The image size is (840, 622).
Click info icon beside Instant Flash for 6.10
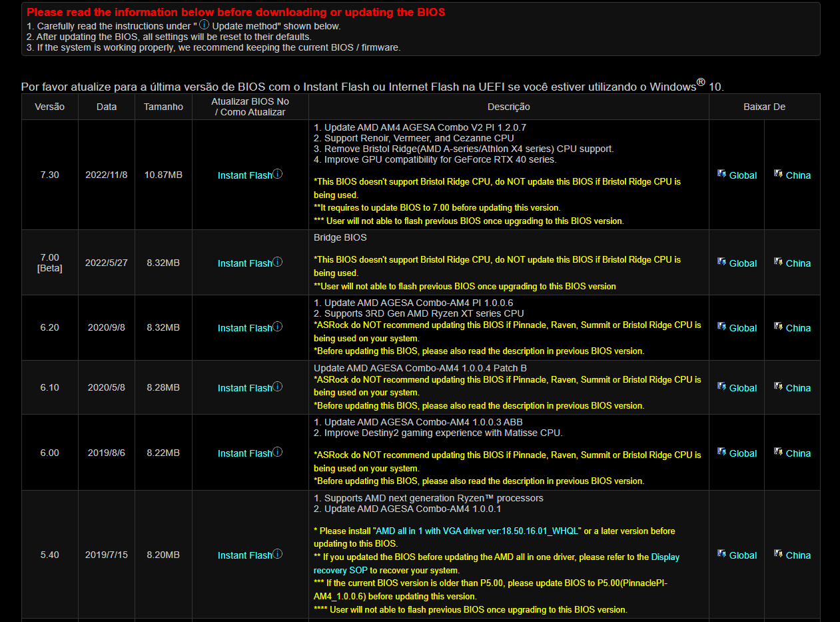click(278, 387)
